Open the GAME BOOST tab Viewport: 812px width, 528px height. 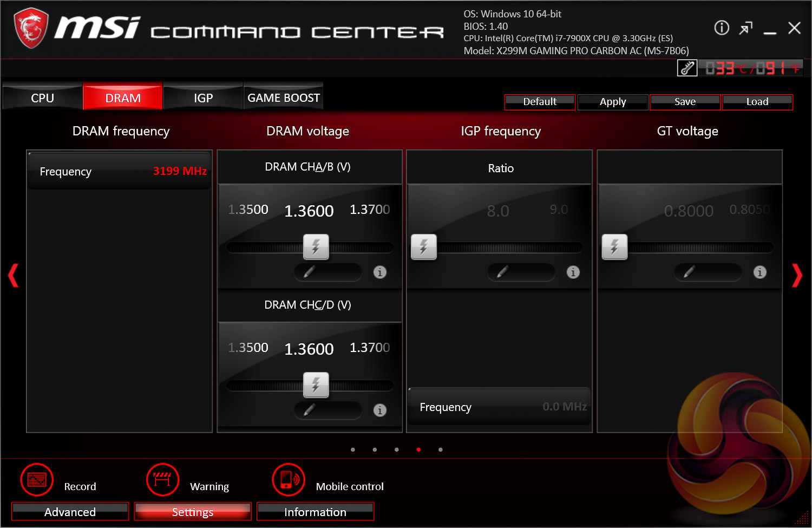[x=283, y=97]
